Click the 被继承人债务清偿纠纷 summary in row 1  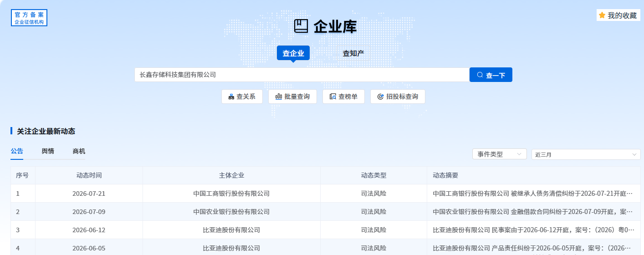click(533, 194)
